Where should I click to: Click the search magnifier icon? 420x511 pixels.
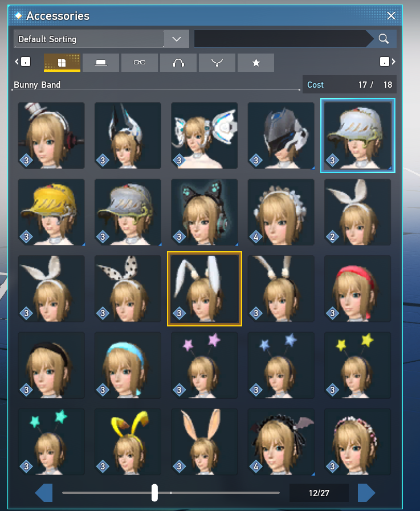384,39
